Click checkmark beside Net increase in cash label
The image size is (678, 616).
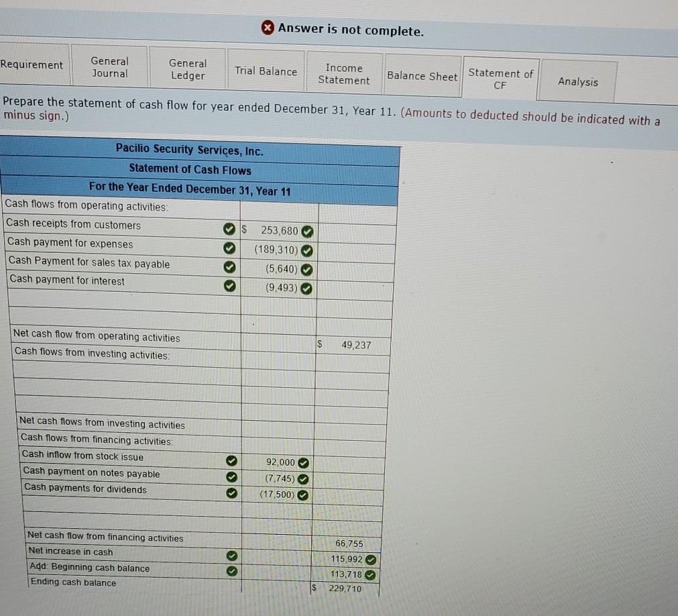coord(232,556)
